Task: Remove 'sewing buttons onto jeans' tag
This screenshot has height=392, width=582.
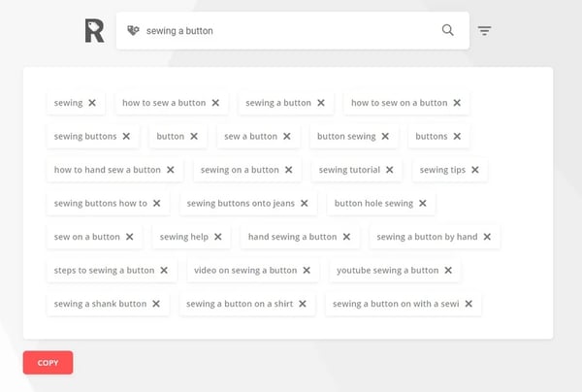Action: pos(305,204)
